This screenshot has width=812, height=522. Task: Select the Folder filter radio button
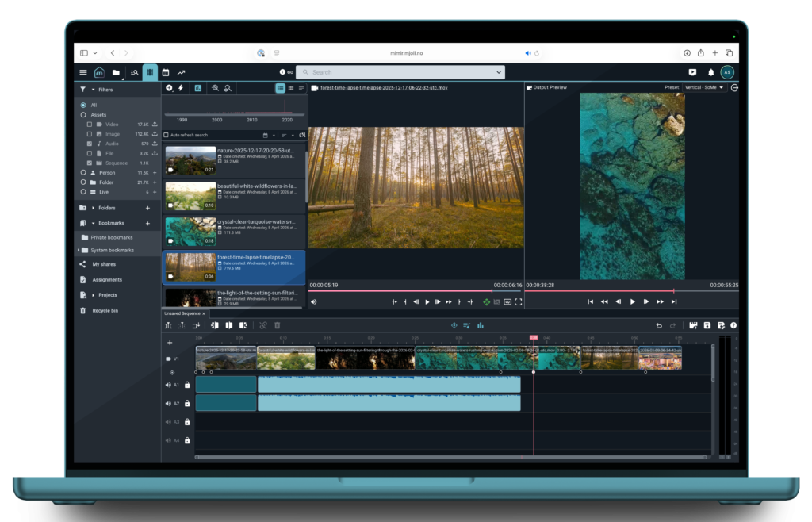click(82, 182)
